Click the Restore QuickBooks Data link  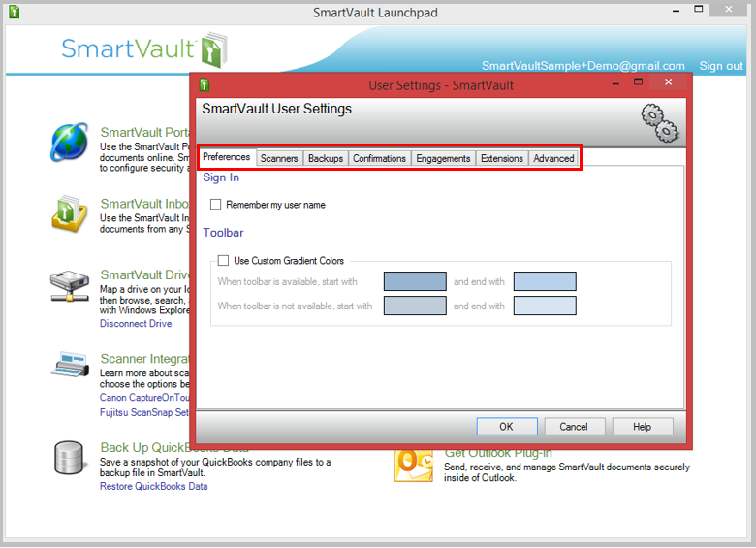coord(153,486)
